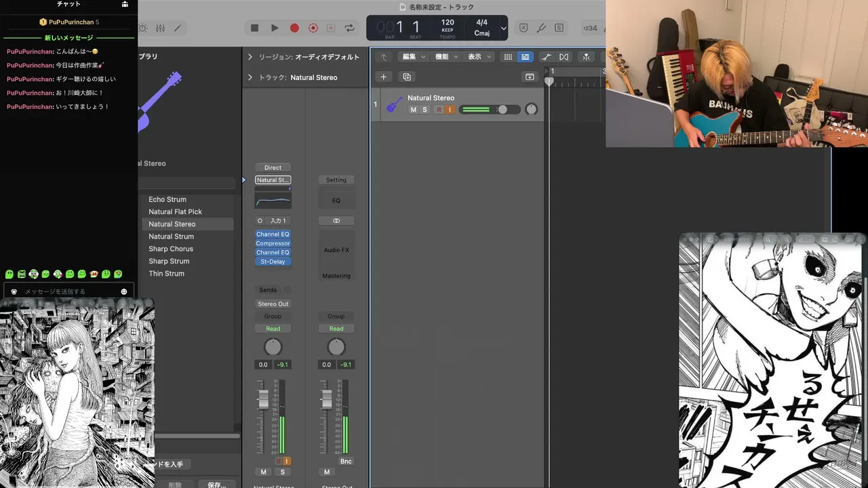Toggle Count-in 1234 button
This screenshot has height=488, width=868.
(x=590, y=28)
